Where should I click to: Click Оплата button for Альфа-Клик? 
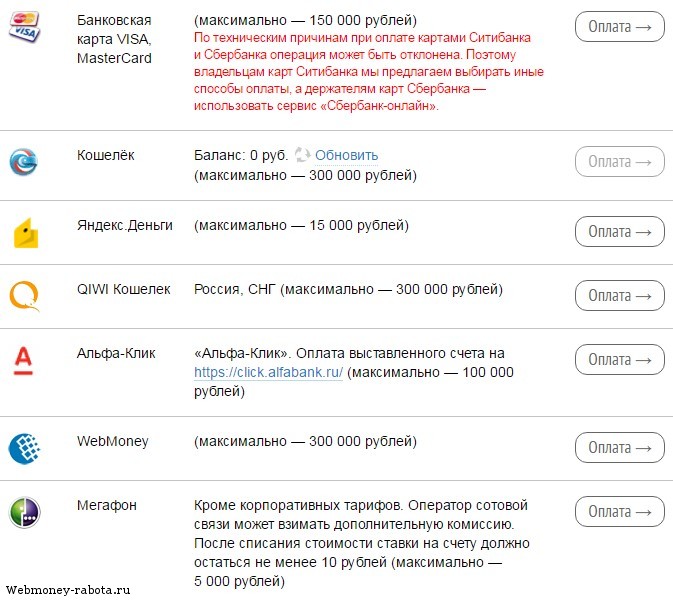click(x=619, y=360)
